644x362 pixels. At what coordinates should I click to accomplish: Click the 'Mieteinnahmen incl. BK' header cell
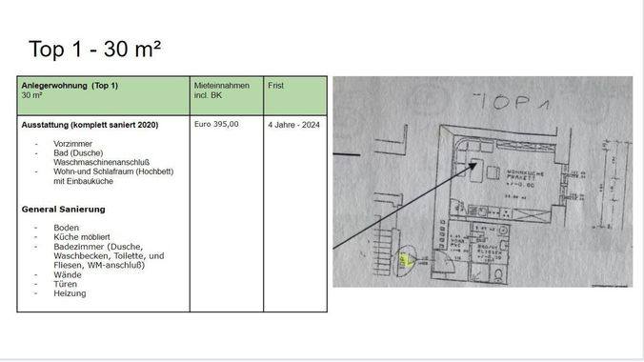(x=227, y=95)
